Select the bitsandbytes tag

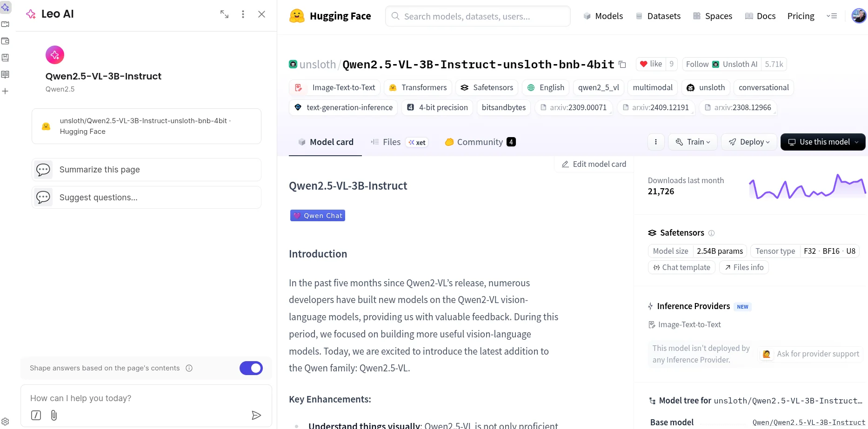click(x=504, y=107)
